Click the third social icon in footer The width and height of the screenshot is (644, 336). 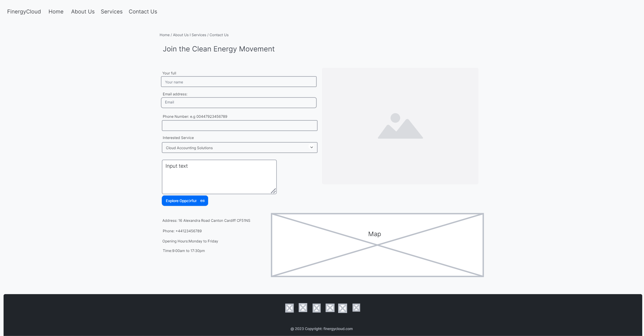click(316, 308)
